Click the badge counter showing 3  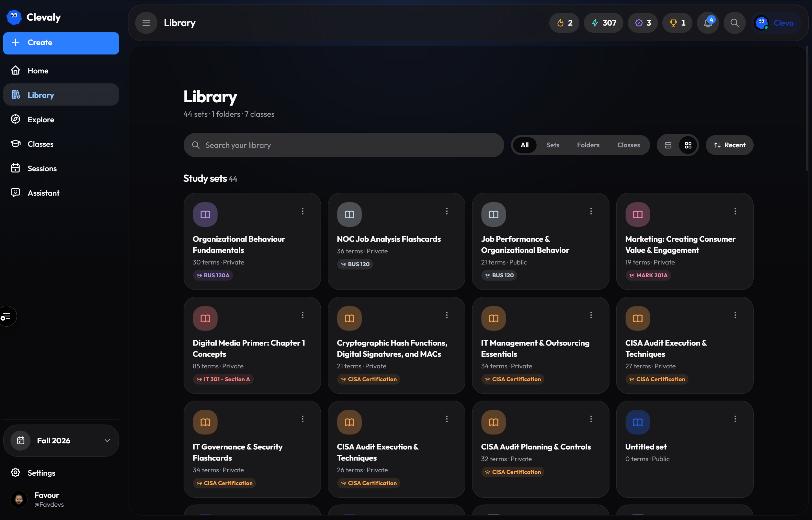point(643,23)
